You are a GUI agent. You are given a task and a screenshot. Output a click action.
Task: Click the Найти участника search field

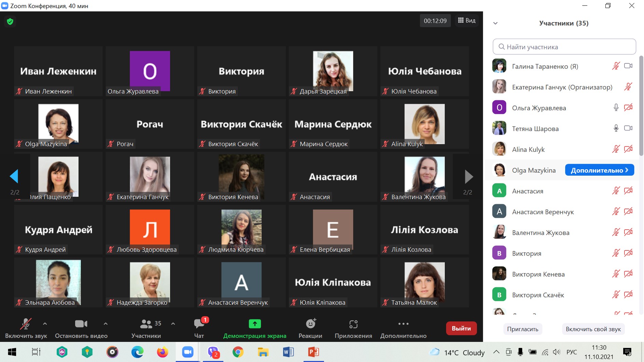(x=564, y=47)
